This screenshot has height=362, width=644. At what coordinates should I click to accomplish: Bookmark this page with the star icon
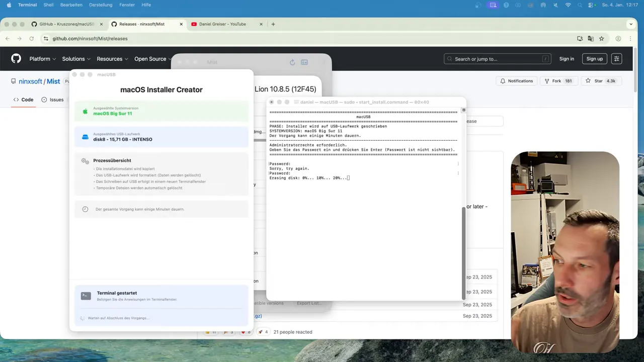point(601,39)
